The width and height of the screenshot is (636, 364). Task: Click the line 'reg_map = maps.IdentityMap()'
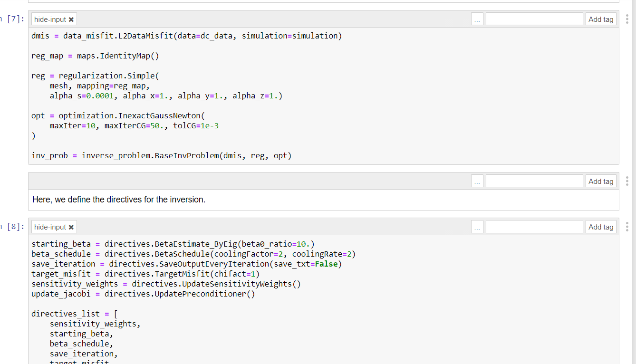(95, 56)
